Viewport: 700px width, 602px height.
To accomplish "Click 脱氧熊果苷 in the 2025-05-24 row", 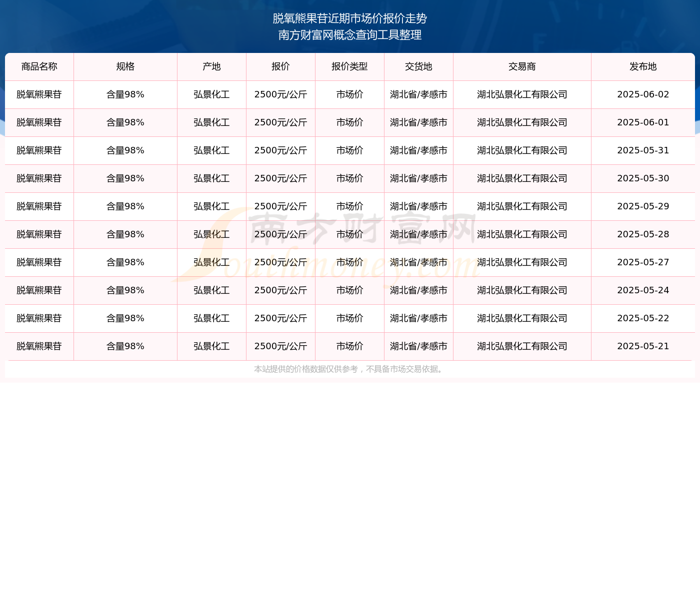I will (39, 290).
